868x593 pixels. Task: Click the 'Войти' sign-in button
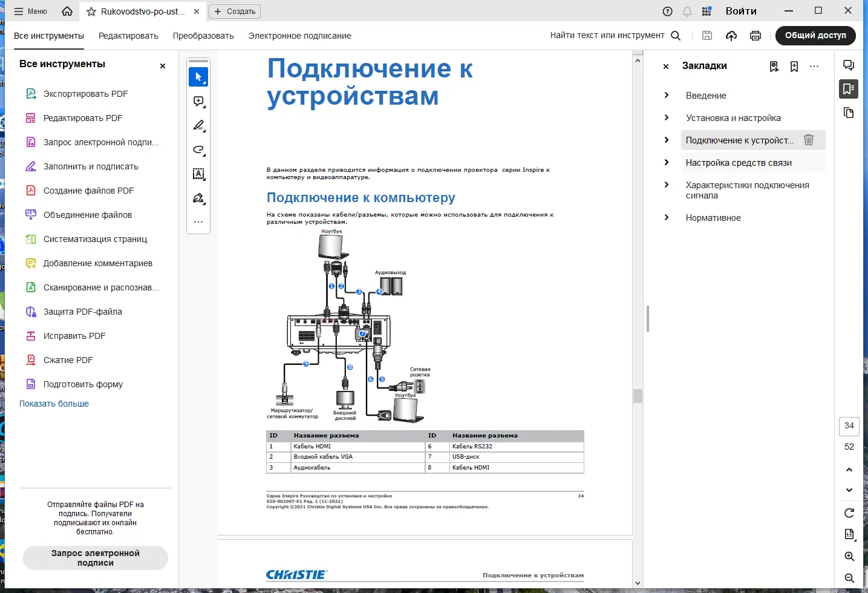(x=741, y=11)
